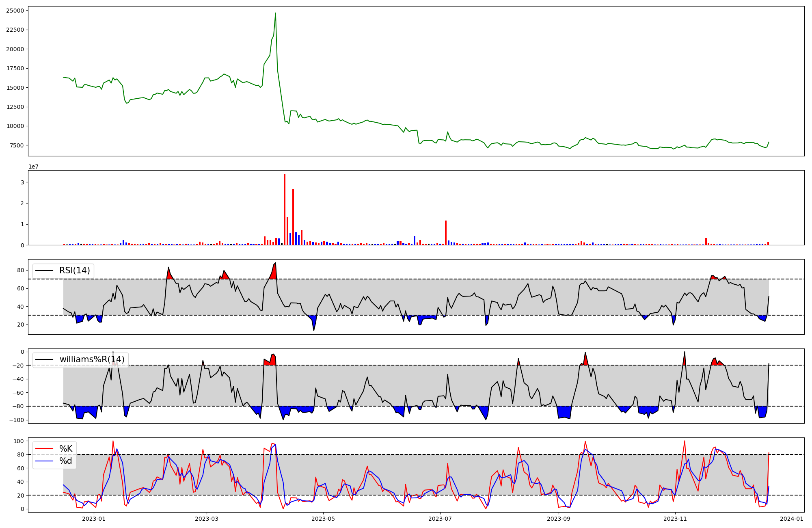Click the lowest RSI dip in late April
812x528 pixels.
click(314, 330)
